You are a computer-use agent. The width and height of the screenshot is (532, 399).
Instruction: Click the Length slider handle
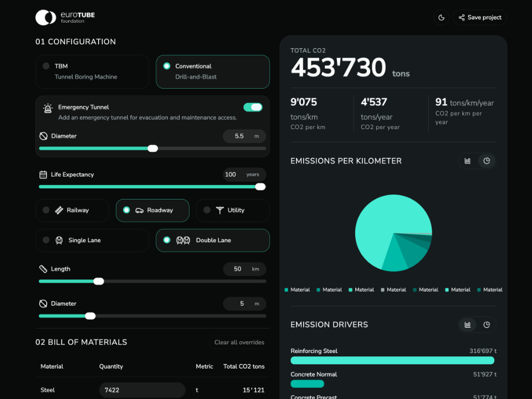99,282
